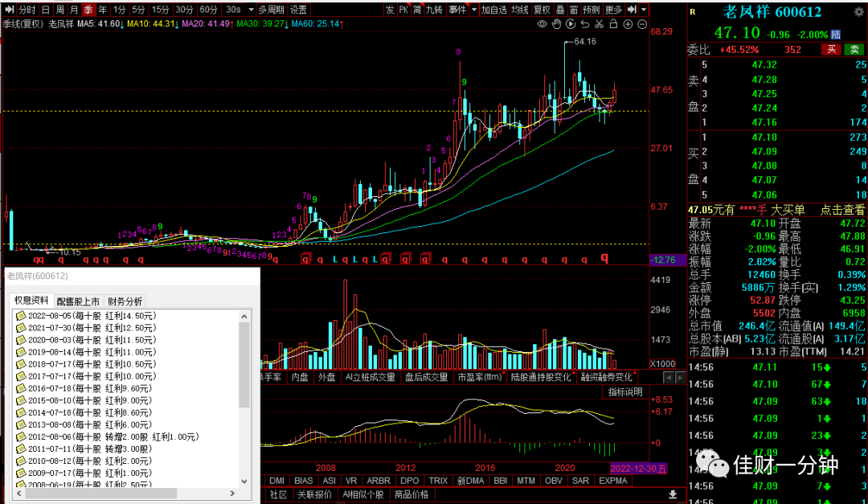Select the 融资融券变化 sub-chart tab

[606, 377]
